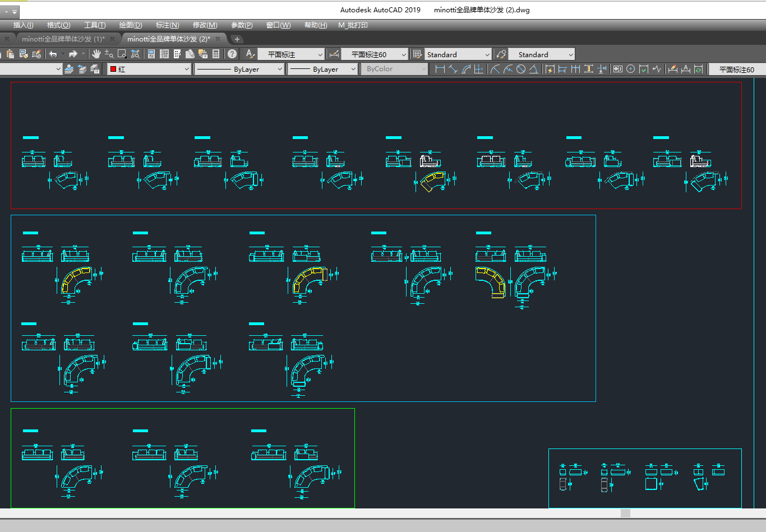Open the 工具(T) menu
Viewport: 766px width, 532px height.
[95, 25]
